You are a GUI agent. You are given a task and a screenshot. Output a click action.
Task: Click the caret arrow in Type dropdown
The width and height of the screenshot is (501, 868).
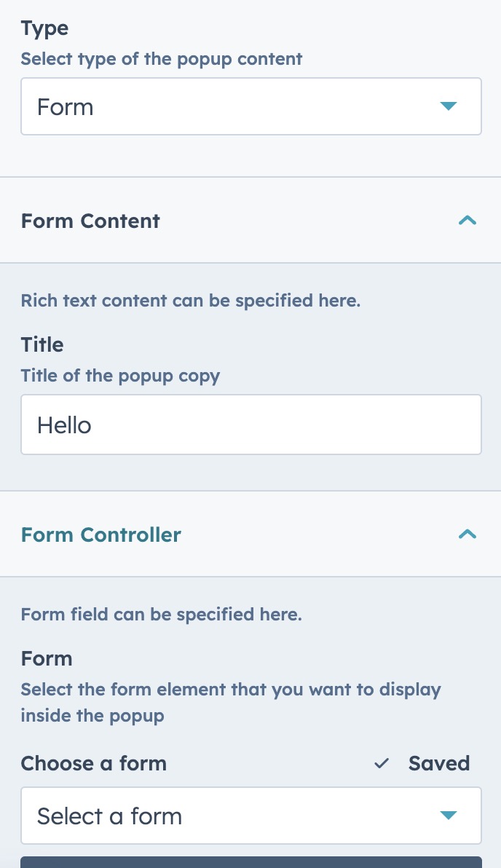pos(449,106)
